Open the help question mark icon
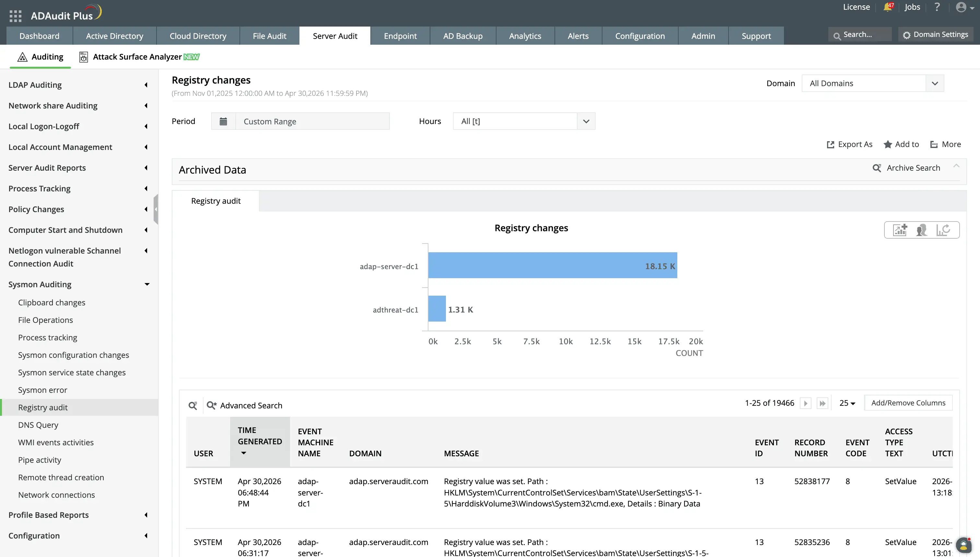Image resolution: width=980 pixels, height=557 pixels. pos(937,7)
